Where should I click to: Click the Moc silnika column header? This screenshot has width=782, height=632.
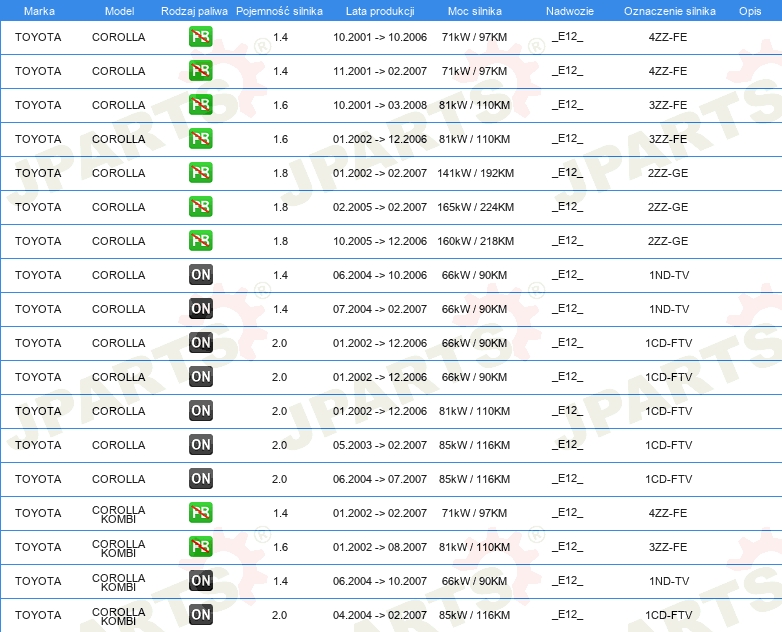pos(474,11)
